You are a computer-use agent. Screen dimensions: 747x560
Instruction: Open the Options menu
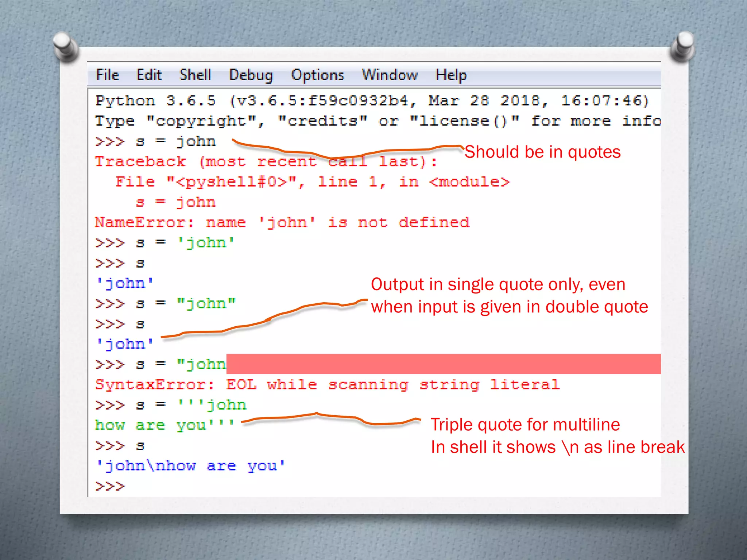pyautogui.click(x=317, y=75)
